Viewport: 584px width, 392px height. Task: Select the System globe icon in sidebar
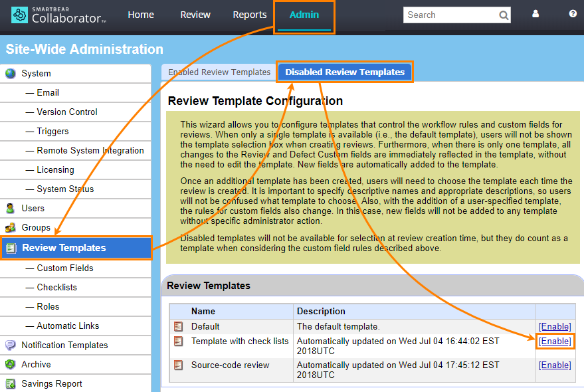click(9, 73)
